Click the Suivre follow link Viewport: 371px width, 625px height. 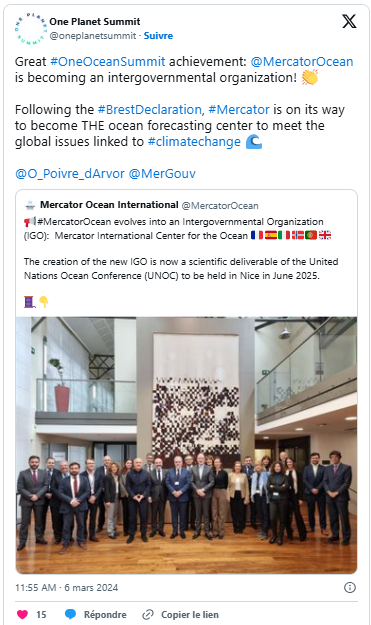tap(158, 35)
